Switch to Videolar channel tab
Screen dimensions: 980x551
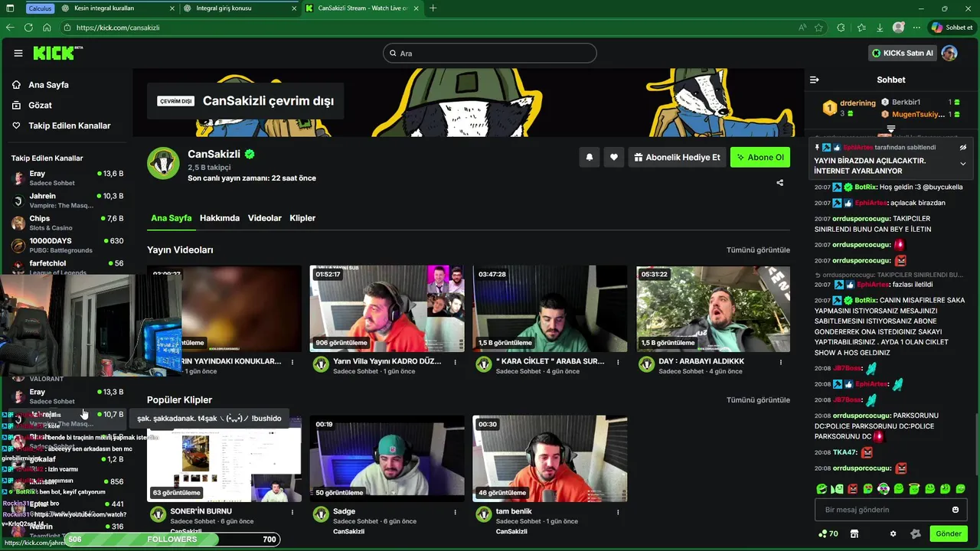click(265, 218)
